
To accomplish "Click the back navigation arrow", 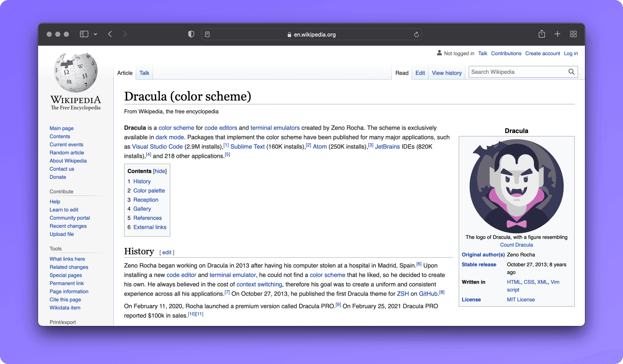I will point(110,33).
